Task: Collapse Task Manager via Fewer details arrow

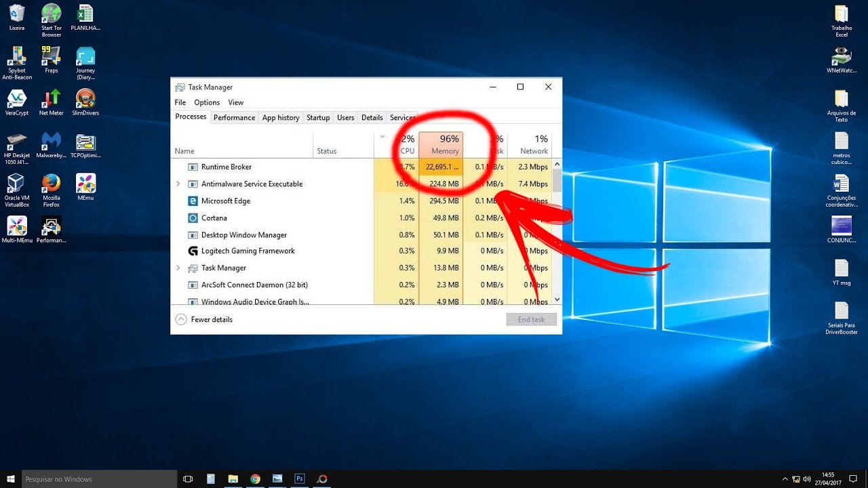Action: click(181, 319)
